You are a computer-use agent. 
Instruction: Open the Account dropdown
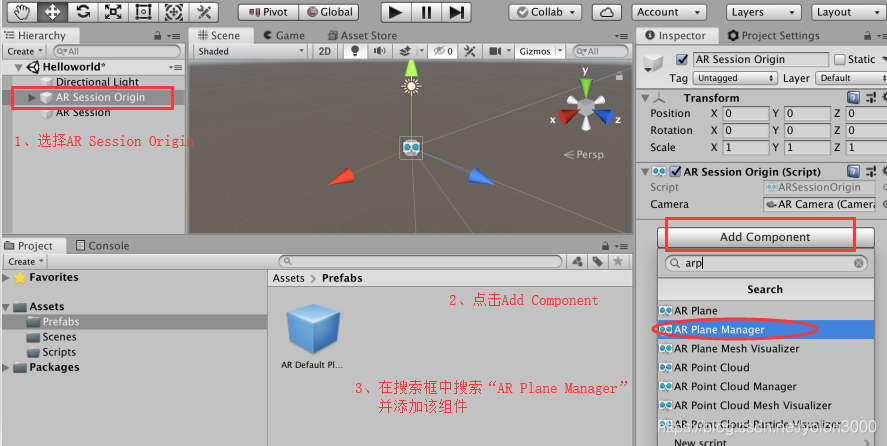tap(669, 12)
